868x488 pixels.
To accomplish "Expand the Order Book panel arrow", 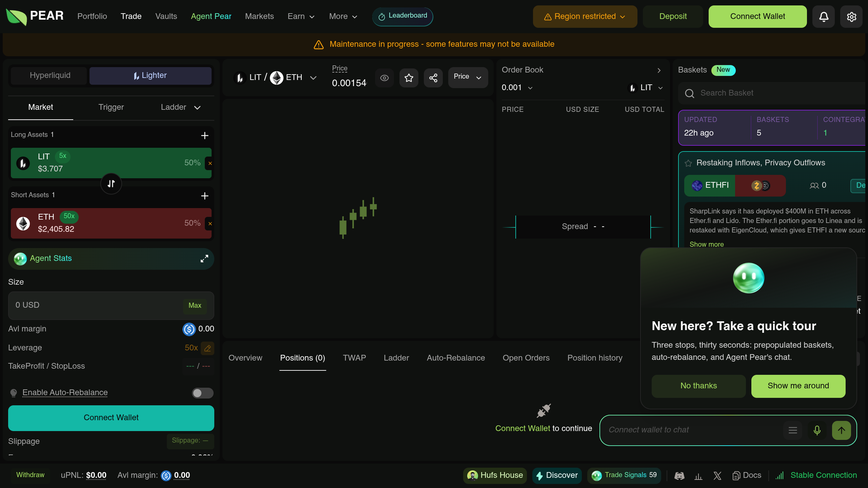I will pyautogui.click(x=659, y=70).
